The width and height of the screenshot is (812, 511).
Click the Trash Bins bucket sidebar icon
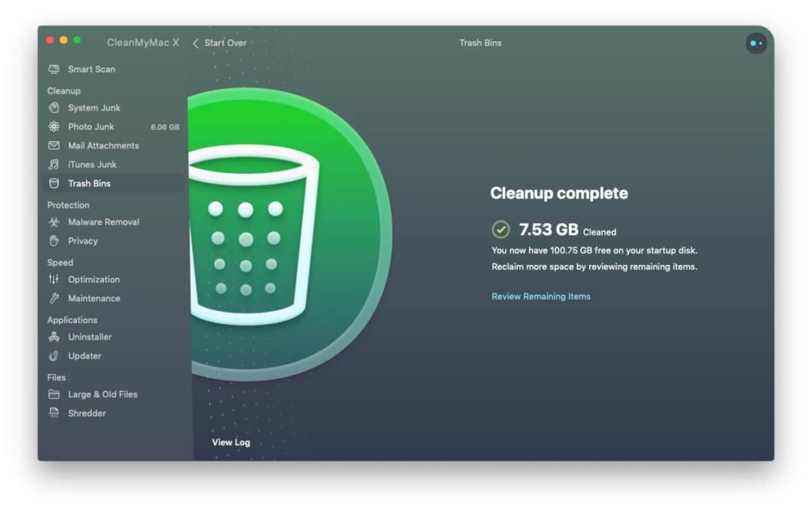[x=54, y=183]
